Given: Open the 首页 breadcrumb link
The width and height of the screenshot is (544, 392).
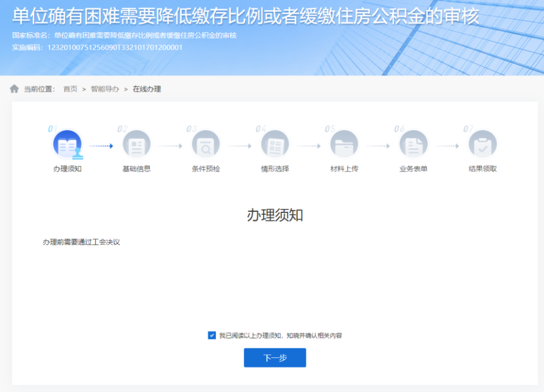Looking at the screenshot, I should [70, 89].
